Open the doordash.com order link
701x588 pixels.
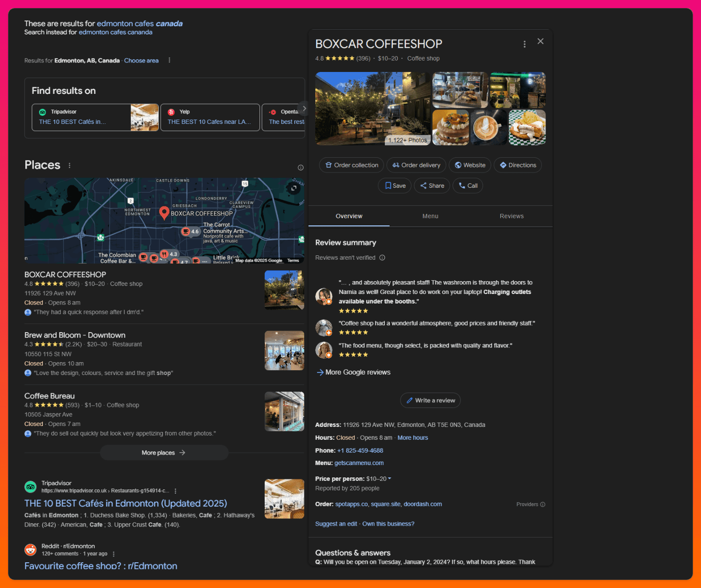coord(423,504)
